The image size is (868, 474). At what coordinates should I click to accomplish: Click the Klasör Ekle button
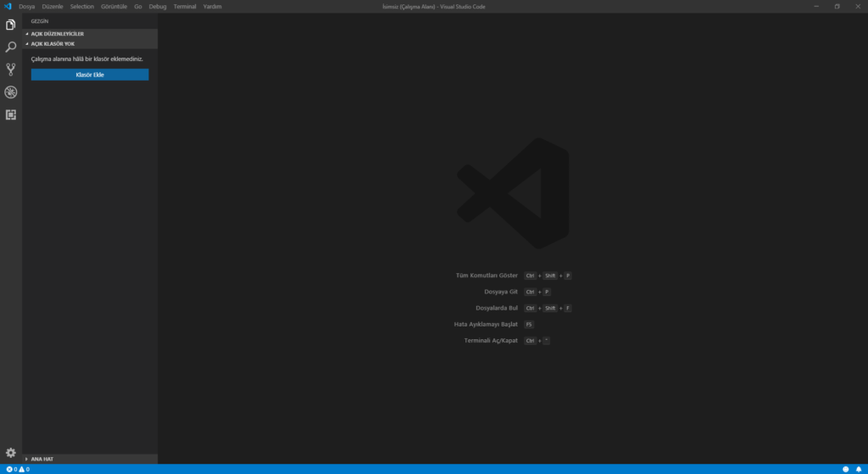(90, 75)
